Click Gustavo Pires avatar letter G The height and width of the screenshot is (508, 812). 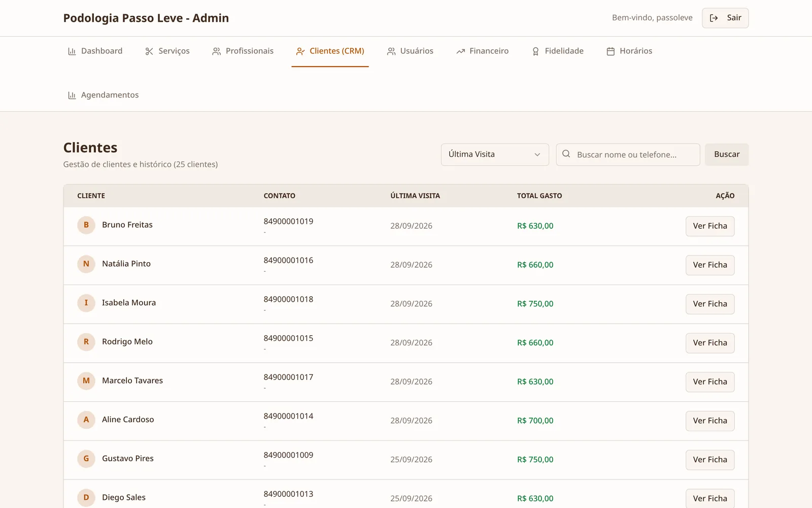pos(86,459)
